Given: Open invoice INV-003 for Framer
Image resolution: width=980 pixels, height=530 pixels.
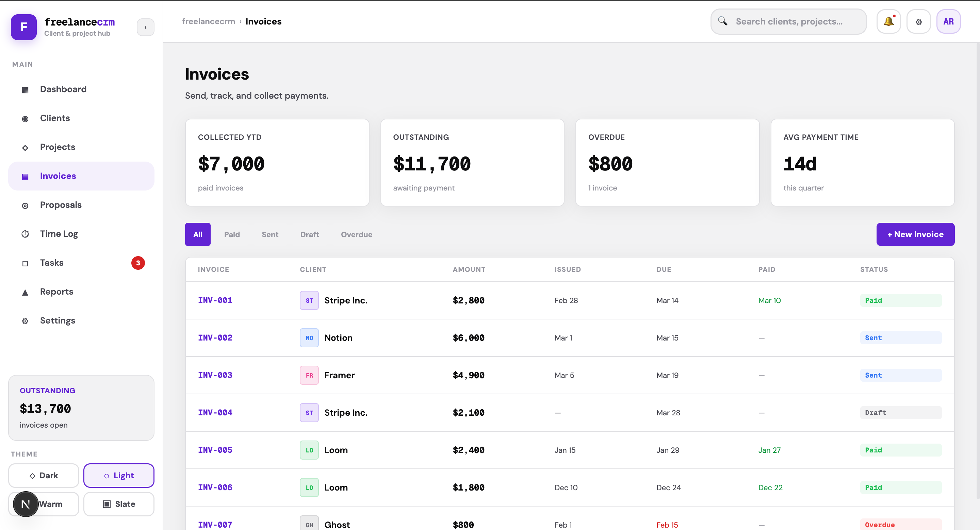Looking at the screenshot, I should 215,375.
